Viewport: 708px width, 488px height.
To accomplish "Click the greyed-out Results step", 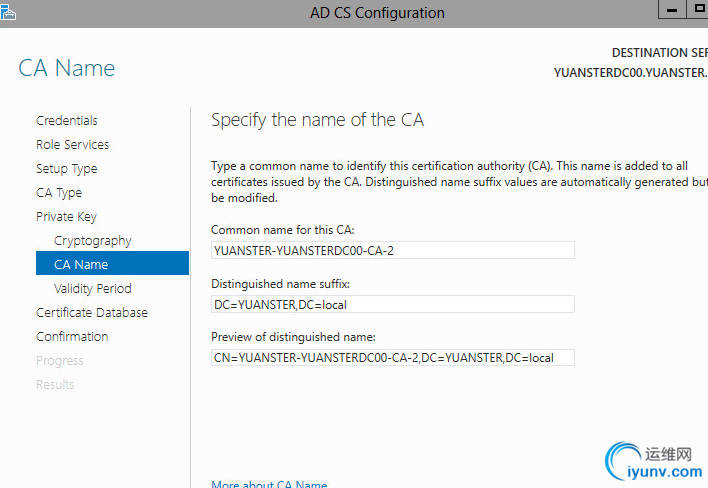I will click(x=55, y=385).
